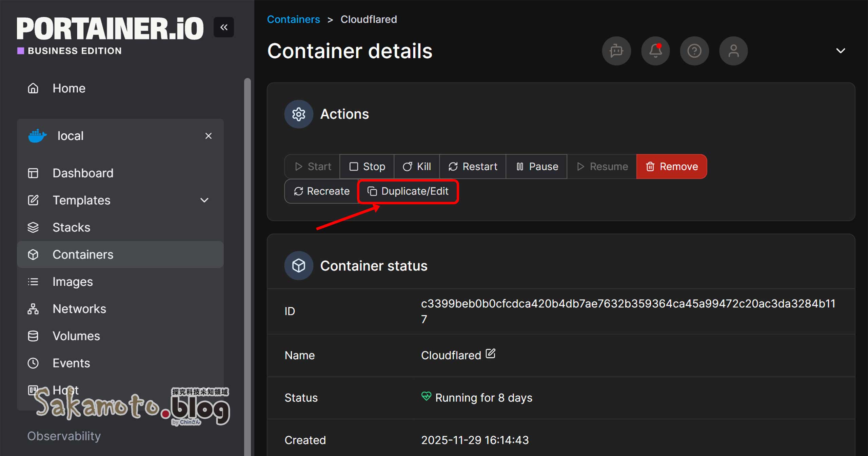Expand the Templates submenu chevron

click(204, 200)
